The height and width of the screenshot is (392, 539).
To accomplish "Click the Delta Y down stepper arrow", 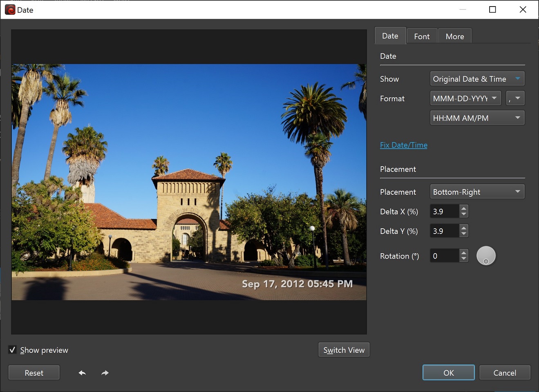I will pyautogui.click(x=463, y=234).
